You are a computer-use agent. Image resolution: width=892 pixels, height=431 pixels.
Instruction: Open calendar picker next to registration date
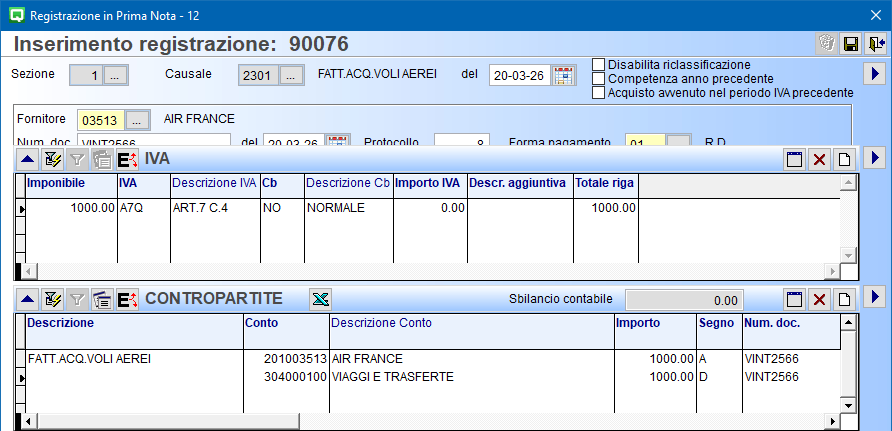564,75
